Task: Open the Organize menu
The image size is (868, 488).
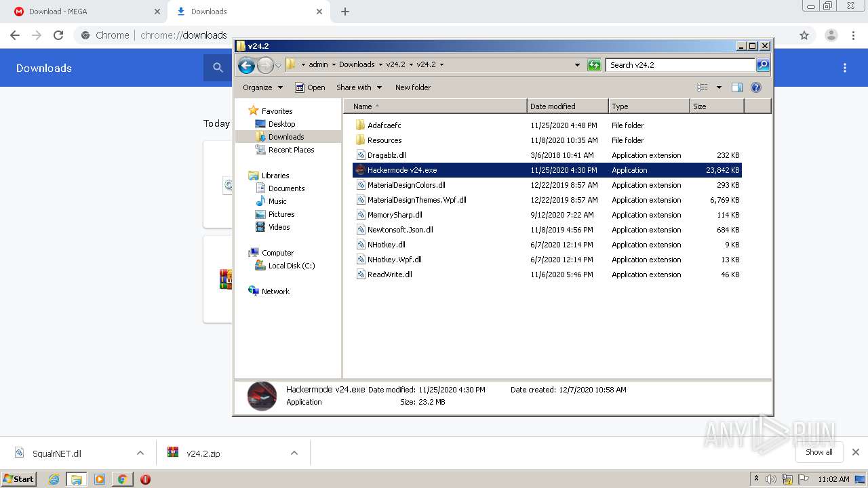Action: pos(262,87)
